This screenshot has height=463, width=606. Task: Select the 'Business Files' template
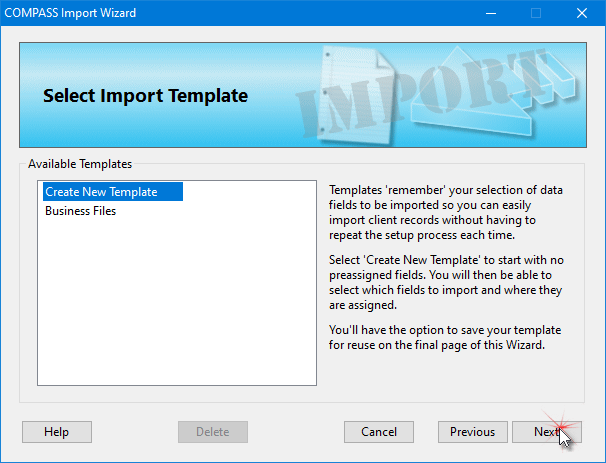coord(80,211)
